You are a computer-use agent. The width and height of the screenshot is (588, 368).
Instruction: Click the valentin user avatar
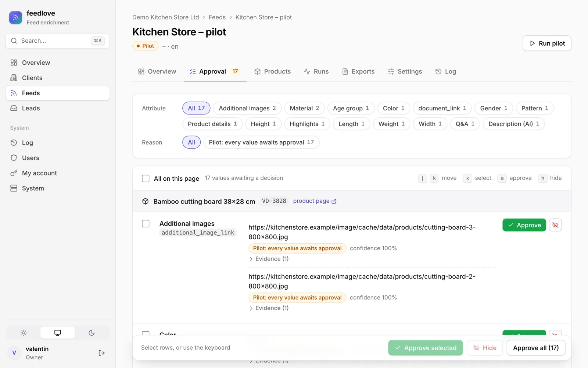tap(14, 353)
